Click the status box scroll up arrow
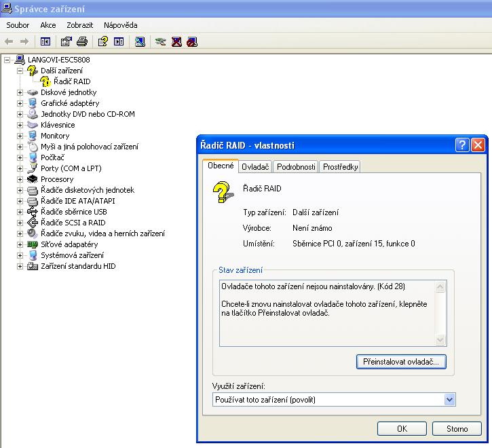Viewport: 492px width, 448px height. 440,286
